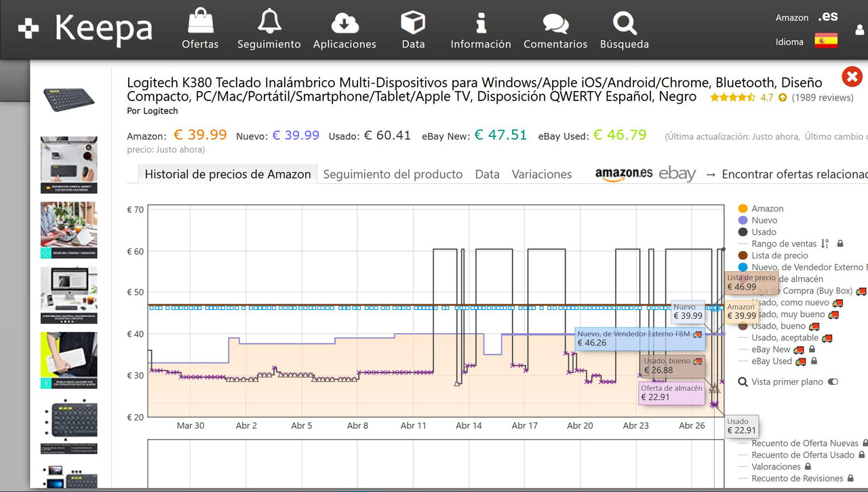This screenshot has width=868, height=492.
Task: Select first keyboard product thumbnail
Action: [69, 101]
